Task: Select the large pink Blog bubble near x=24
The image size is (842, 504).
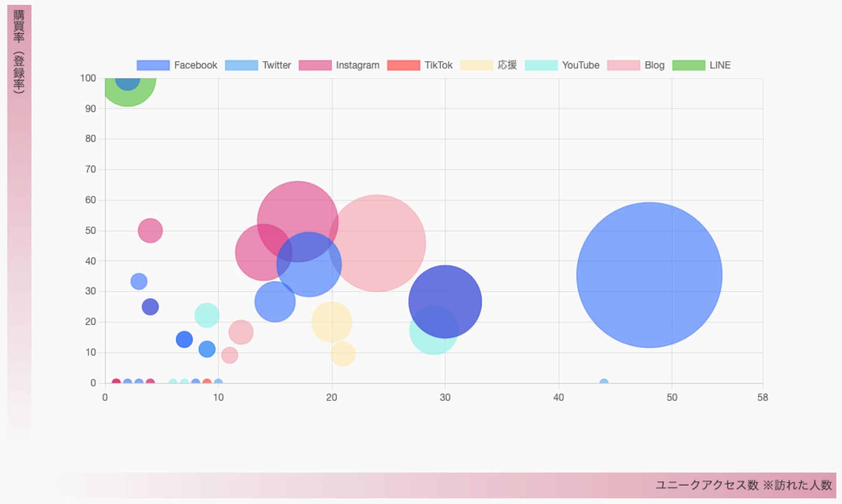Action: (x=377, y=243)
